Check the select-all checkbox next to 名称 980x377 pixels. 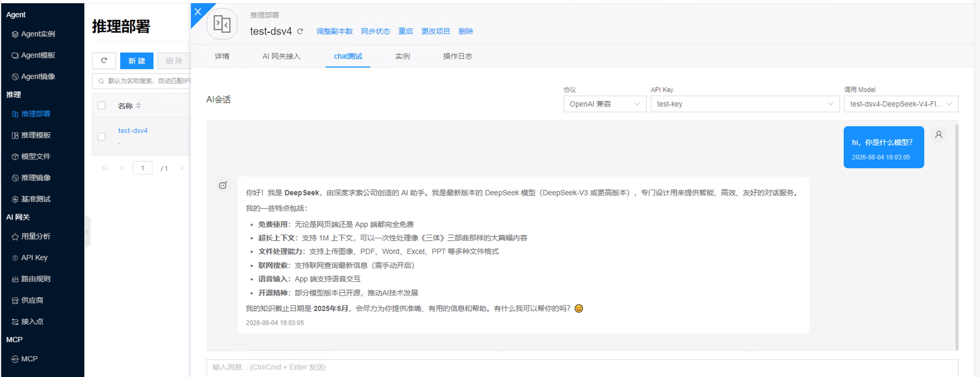102,105
